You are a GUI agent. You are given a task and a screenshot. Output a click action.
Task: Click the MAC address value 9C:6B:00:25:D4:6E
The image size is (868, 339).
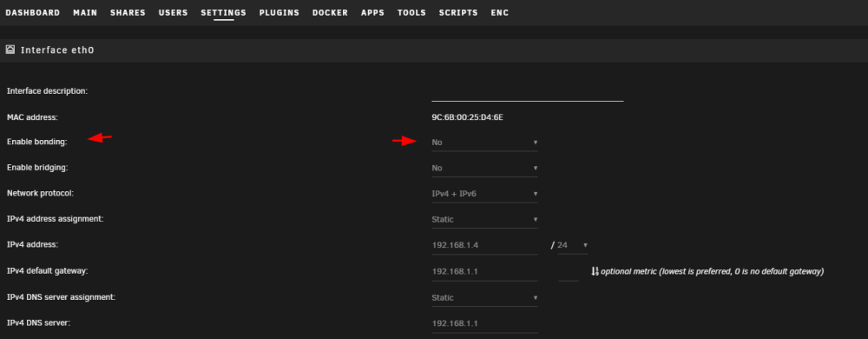pyautogui.click(x=468, y=117)
